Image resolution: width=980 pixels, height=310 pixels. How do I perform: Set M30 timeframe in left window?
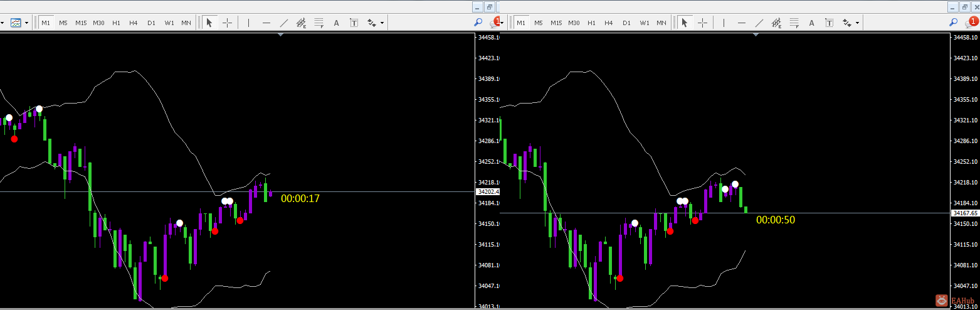[x=98, y=23]
